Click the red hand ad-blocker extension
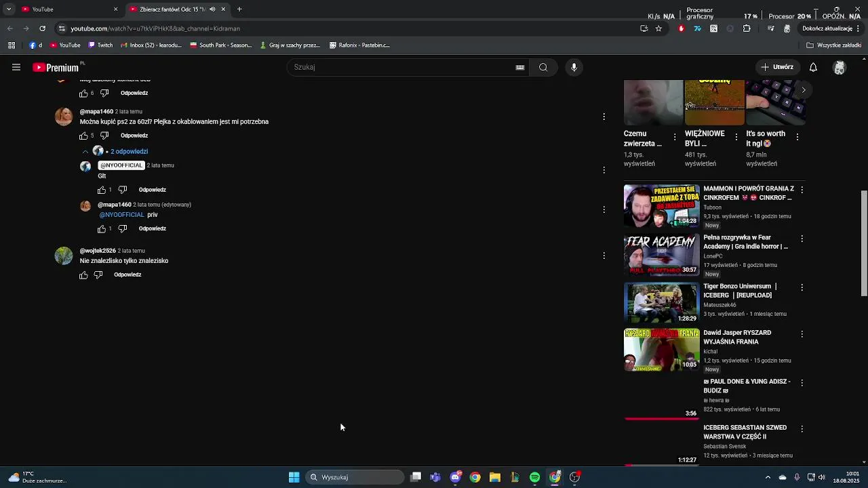This screenshot has height=488, width=868. [x=682, y=28]
